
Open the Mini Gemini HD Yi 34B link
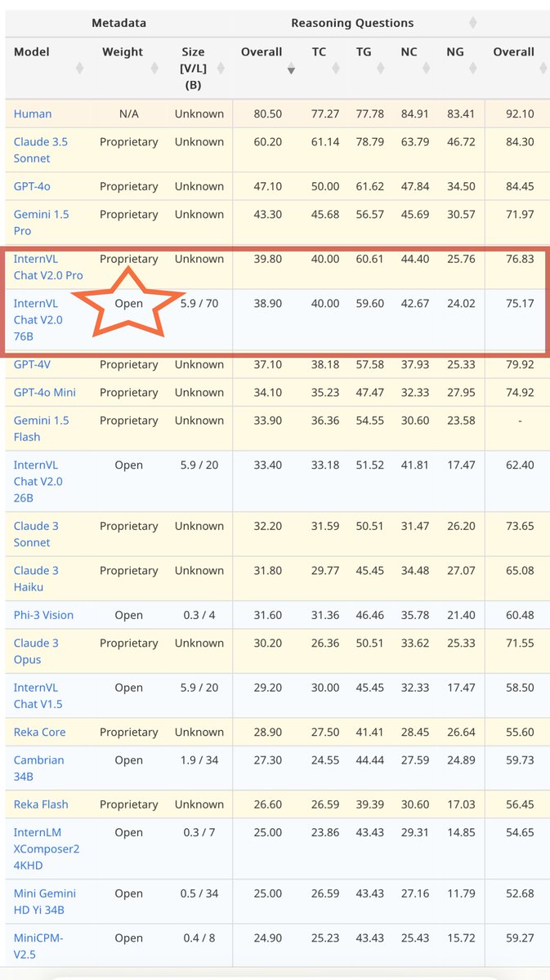(44, 902)
